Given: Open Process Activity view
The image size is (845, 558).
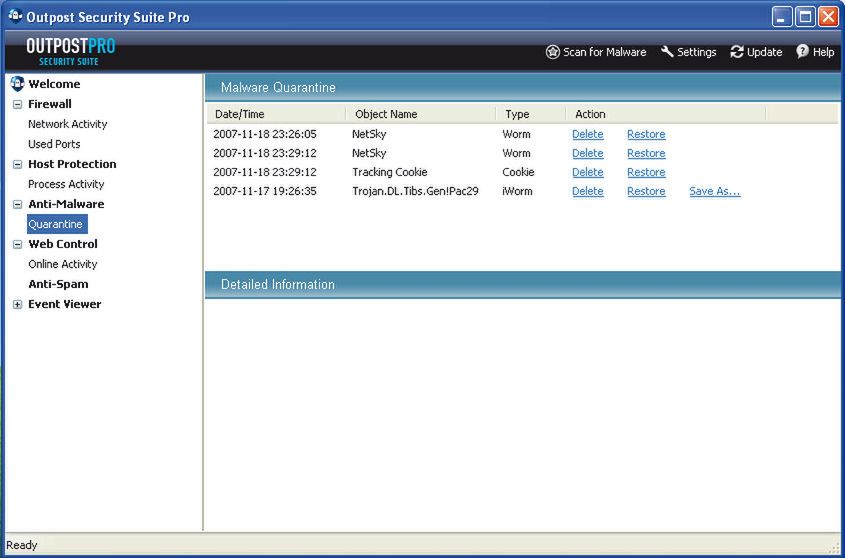Looking at the screenshot, I should pos(66,184).
